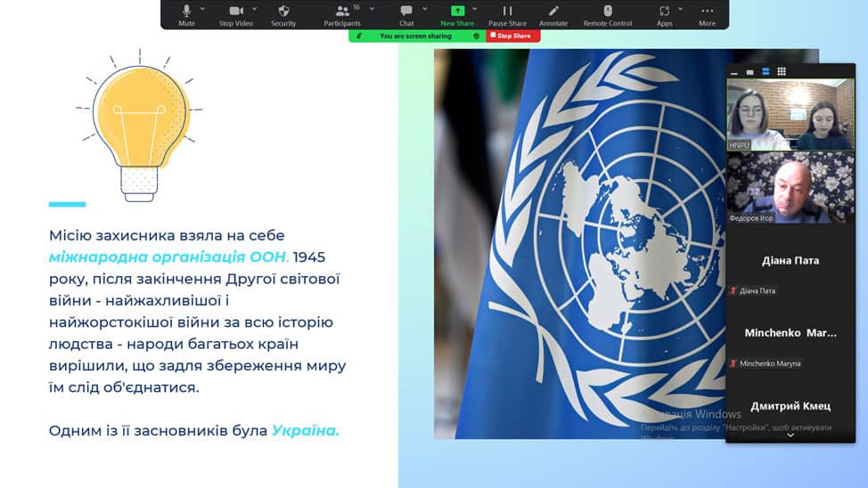
Task: Click the highlighted word 'Україна.'
Action: pyautogui.click(x=305, y=430)
